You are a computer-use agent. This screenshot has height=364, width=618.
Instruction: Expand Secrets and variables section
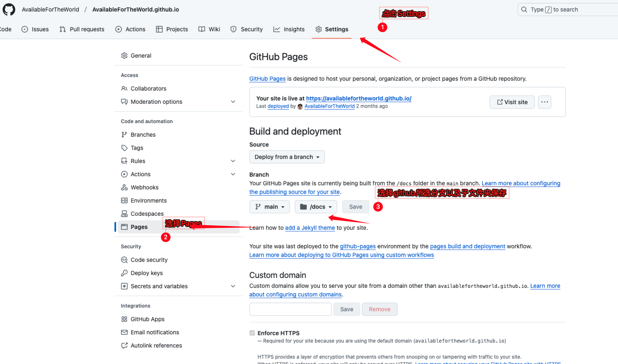click(233, 286)
